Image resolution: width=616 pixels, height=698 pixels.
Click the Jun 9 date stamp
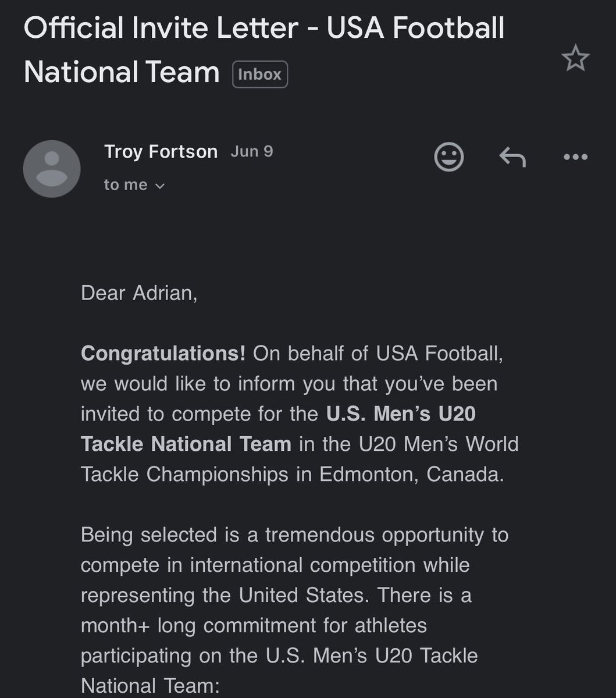tap(251, 152)
